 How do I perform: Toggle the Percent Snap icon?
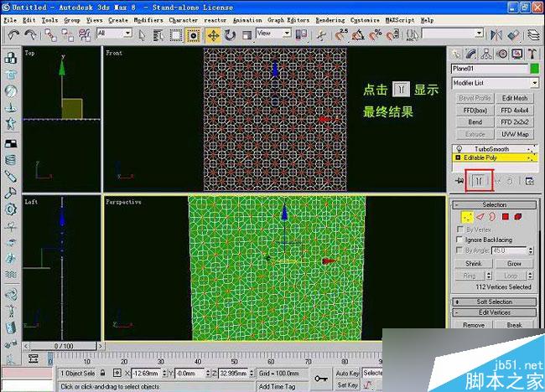click(x=376, y=35)
